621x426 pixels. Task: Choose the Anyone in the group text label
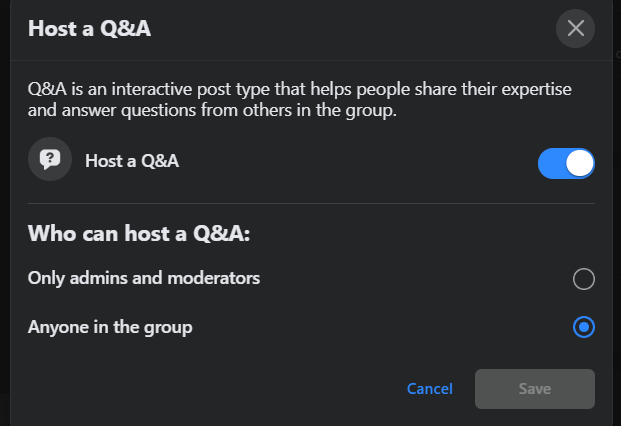coord(110,327)
